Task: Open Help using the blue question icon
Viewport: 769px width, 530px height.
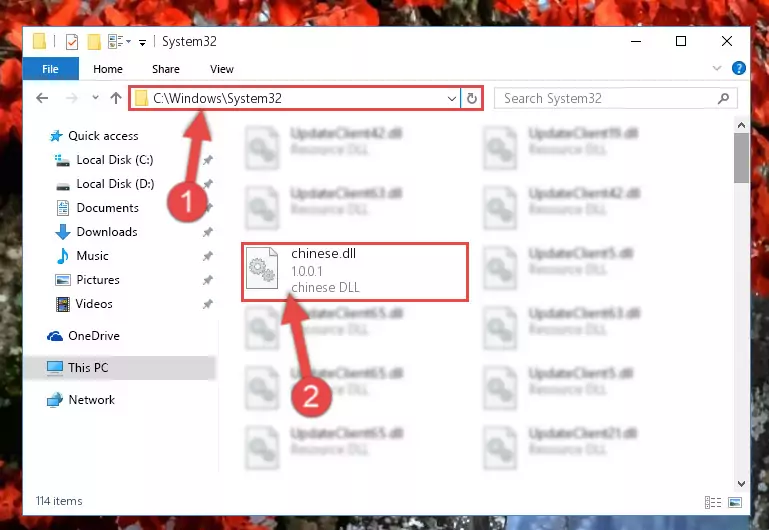Action: point(739,68)
